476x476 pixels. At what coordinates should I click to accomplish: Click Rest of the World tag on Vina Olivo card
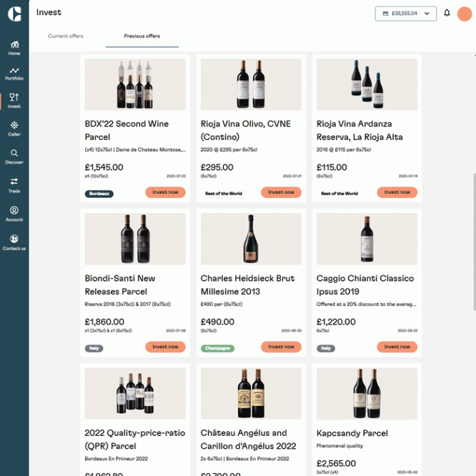click(x=224, y=194)
